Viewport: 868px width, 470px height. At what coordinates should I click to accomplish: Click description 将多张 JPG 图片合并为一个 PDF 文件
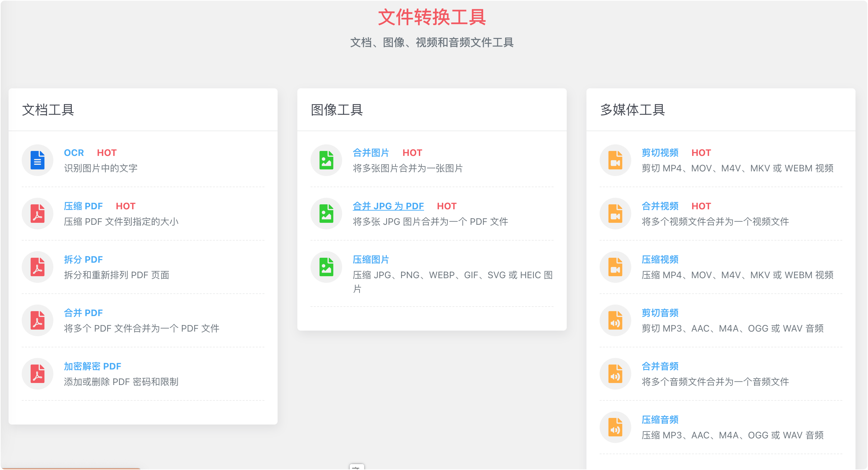click(x=430, y=222)
